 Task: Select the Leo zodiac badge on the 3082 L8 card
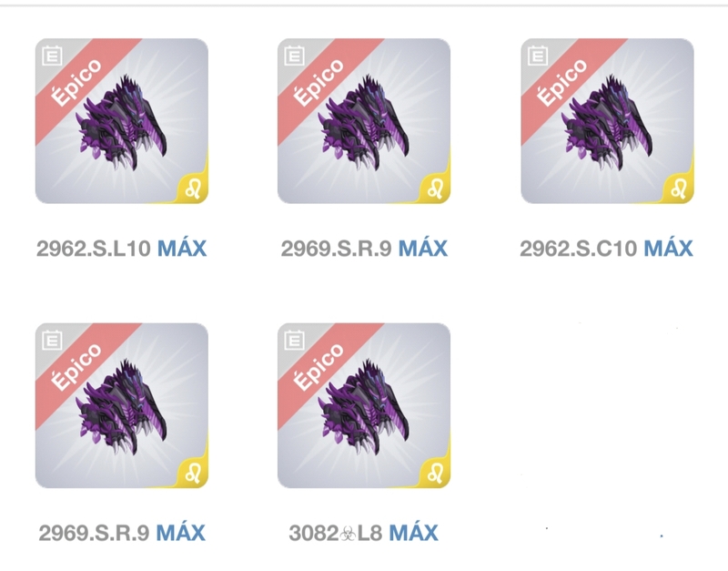[x=435, y=474]
